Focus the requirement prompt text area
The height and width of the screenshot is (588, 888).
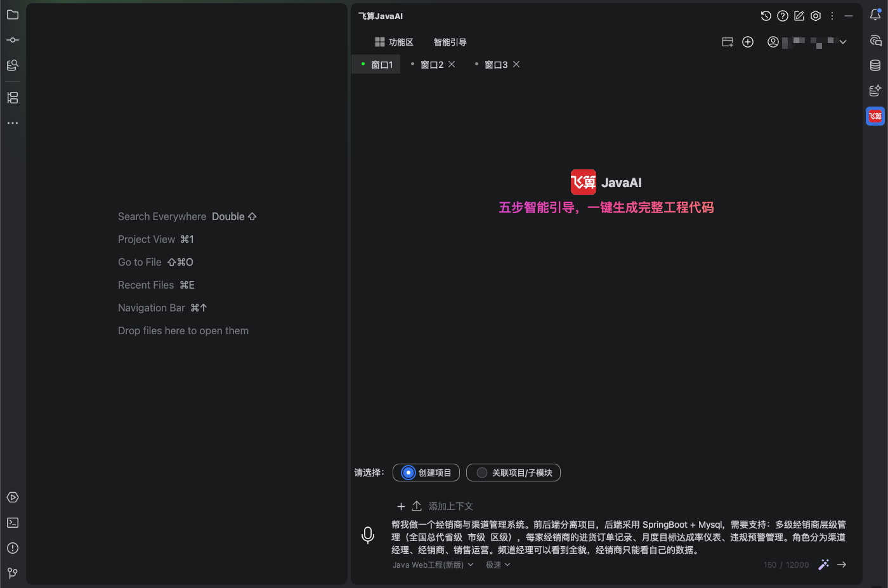pos(619,537)
